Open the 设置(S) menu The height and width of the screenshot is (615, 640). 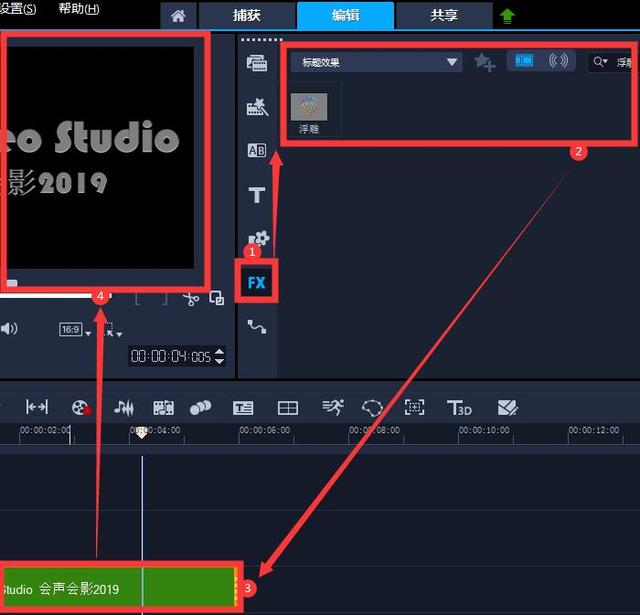click(18, 9)
